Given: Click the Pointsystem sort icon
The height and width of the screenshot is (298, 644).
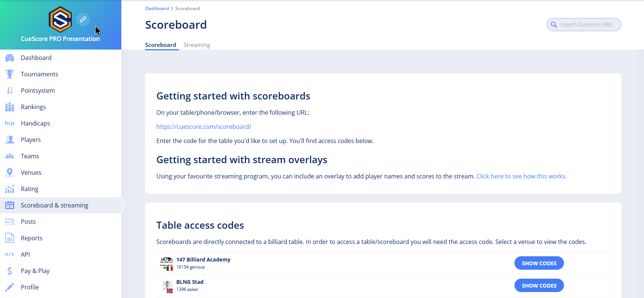Looking at the screenshot, I should pyautogui.click(x=10, y=91).
